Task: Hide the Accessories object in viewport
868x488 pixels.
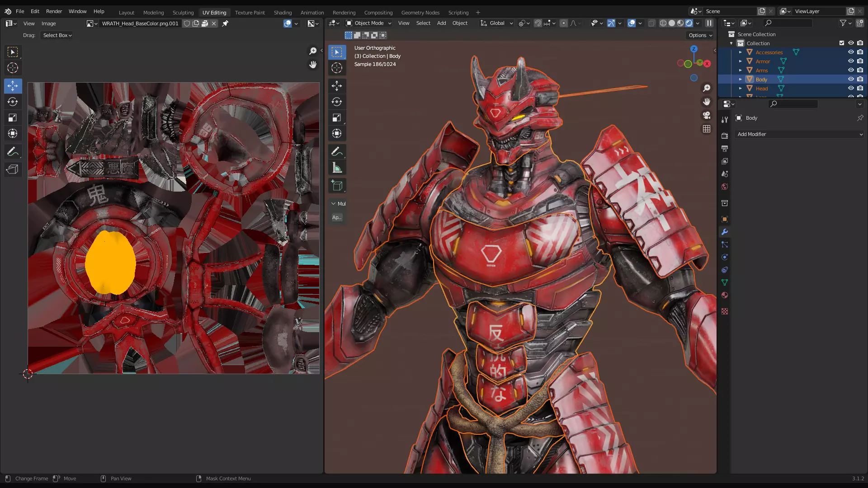Action: point(851,52)
